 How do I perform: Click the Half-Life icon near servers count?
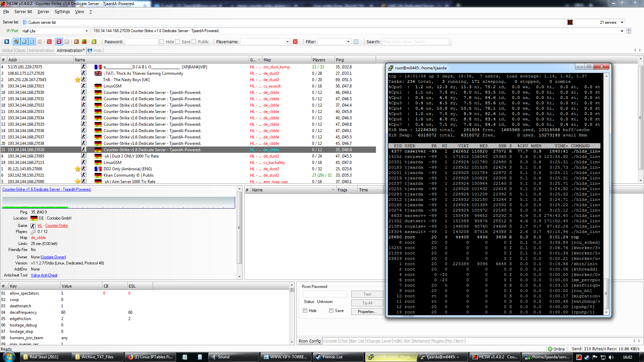tap(570, 22)
